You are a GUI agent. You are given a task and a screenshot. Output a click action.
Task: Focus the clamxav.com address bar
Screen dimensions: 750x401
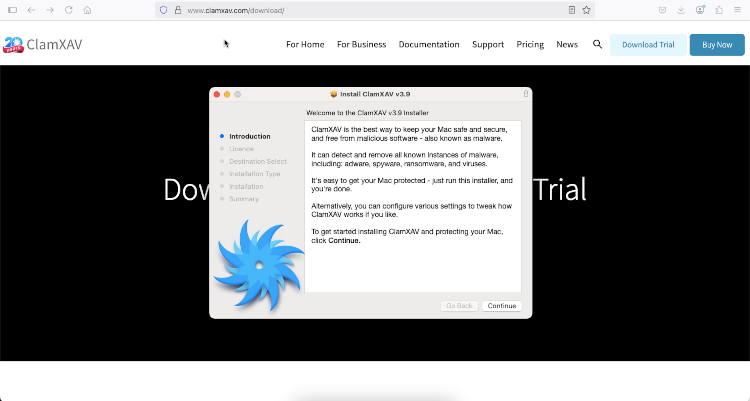[x=373, y=10]
